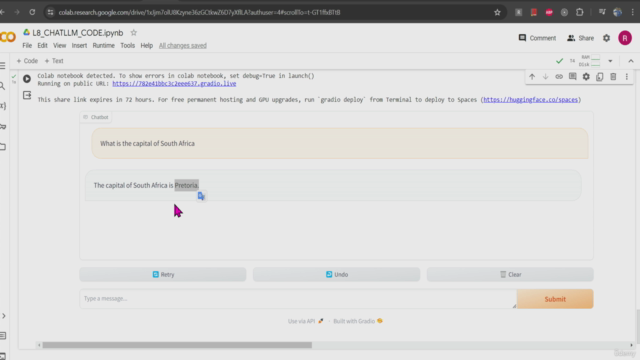Image resolution: width=640 pixels, height=360 pixels.
Task: Expand the left panel chevron
Action: click(x=4, y=316)
